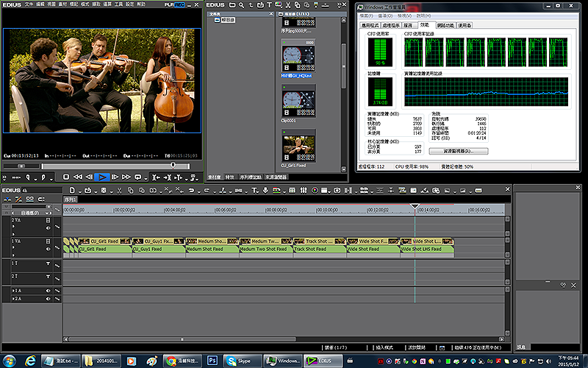588x368 pixels.
Task: Open the Vectorscope color wheel icon
Action: point(315,191)
